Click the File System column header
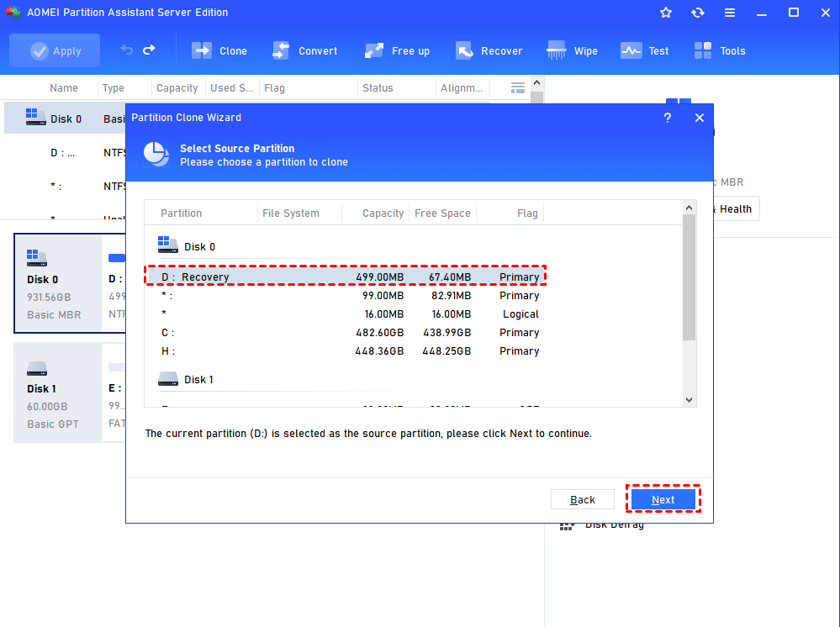This screenshot has width=840, height=627. (x=291, y=213)
